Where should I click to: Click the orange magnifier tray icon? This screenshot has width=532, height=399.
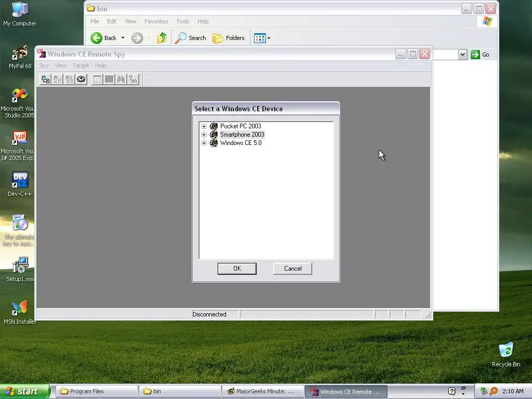pyautogui.click(x=494, y=391)
